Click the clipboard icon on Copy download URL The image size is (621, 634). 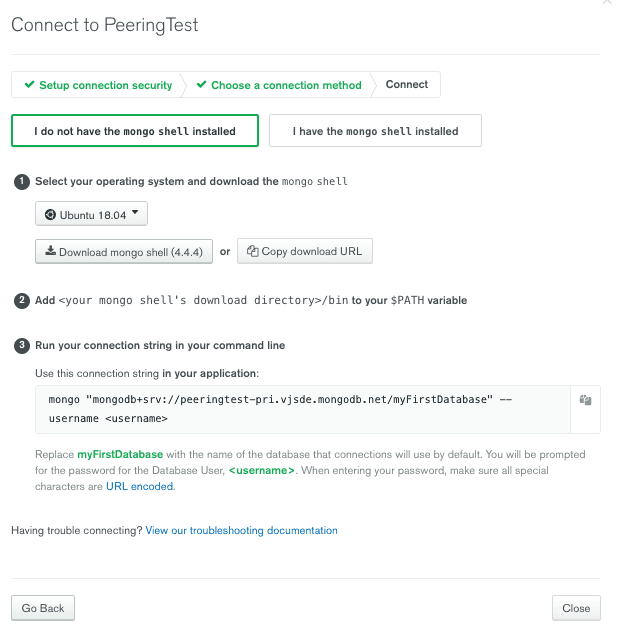pos(253,251)
